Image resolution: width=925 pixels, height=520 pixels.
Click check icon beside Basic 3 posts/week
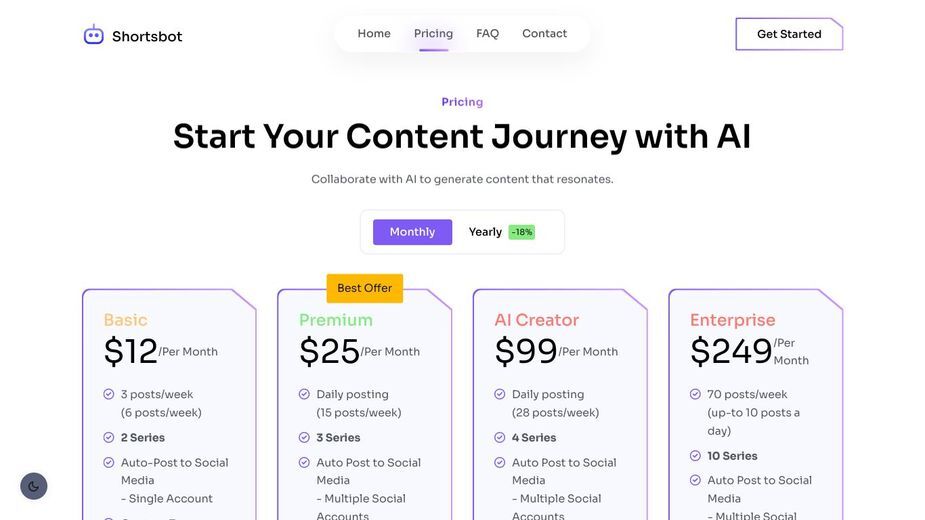tap(109, 394)
